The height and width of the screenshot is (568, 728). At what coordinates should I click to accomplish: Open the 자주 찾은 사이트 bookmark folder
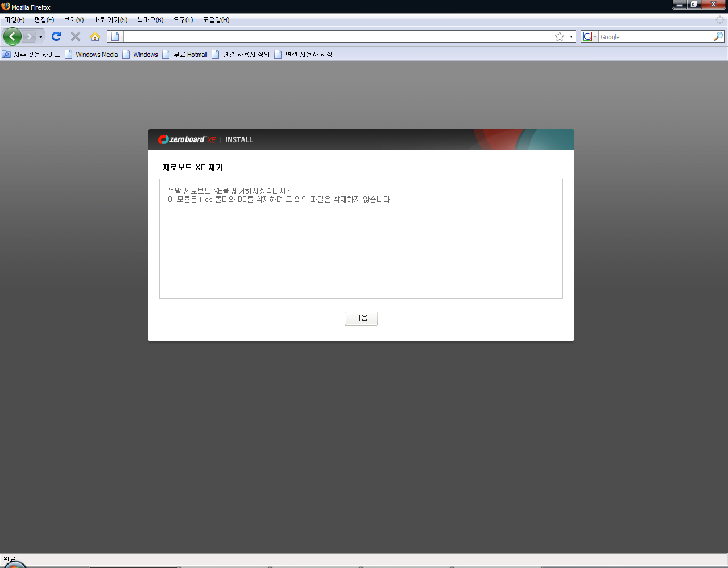[31, 55]
